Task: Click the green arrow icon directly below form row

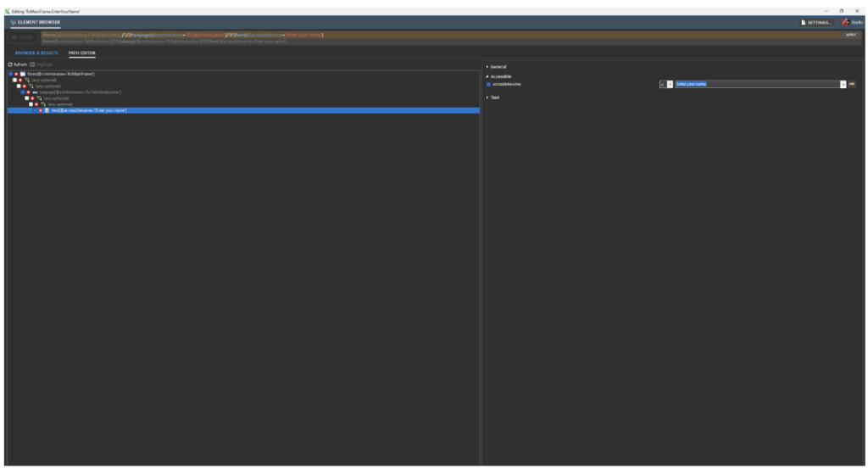Action: coord(26,81)
